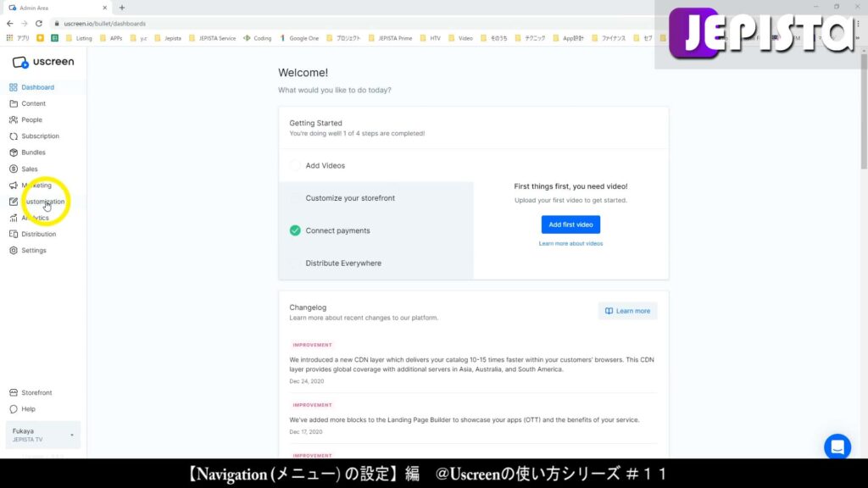Check the Customize your storefront step
Image resolution: width=868 pixels, height=488 pixels.
[297, 197]
